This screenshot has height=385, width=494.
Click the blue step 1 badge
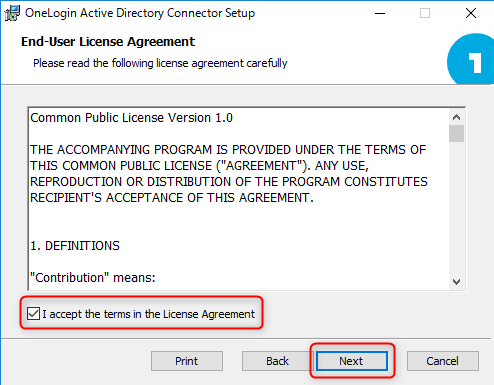tap(471, 59)
